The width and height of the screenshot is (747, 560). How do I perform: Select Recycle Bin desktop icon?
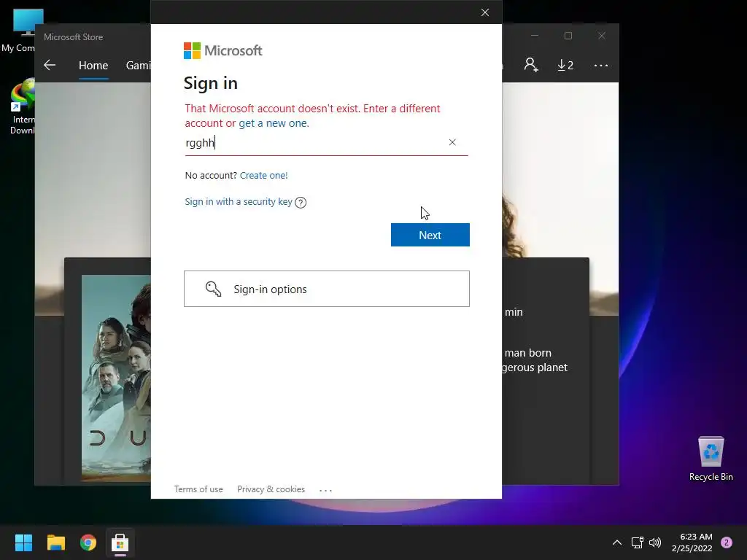point(711,459)
